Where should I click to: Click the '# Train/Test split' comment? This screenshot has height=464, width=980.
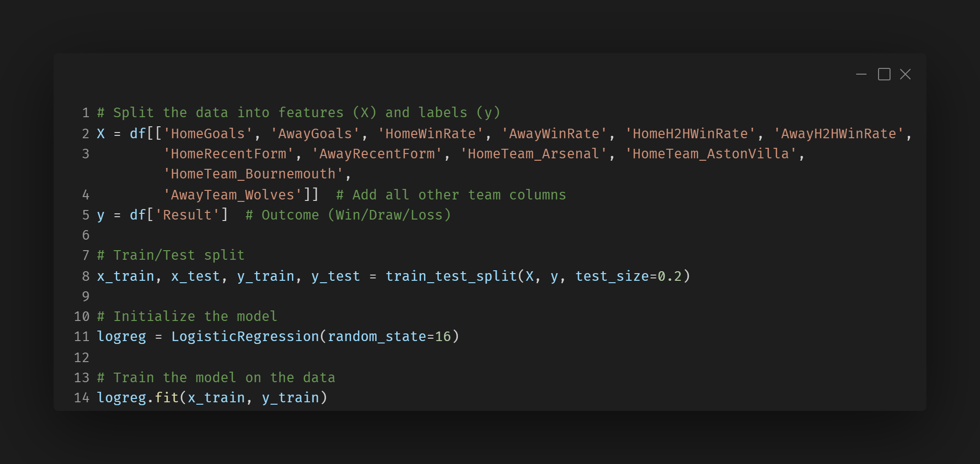[x=171, y=255]
